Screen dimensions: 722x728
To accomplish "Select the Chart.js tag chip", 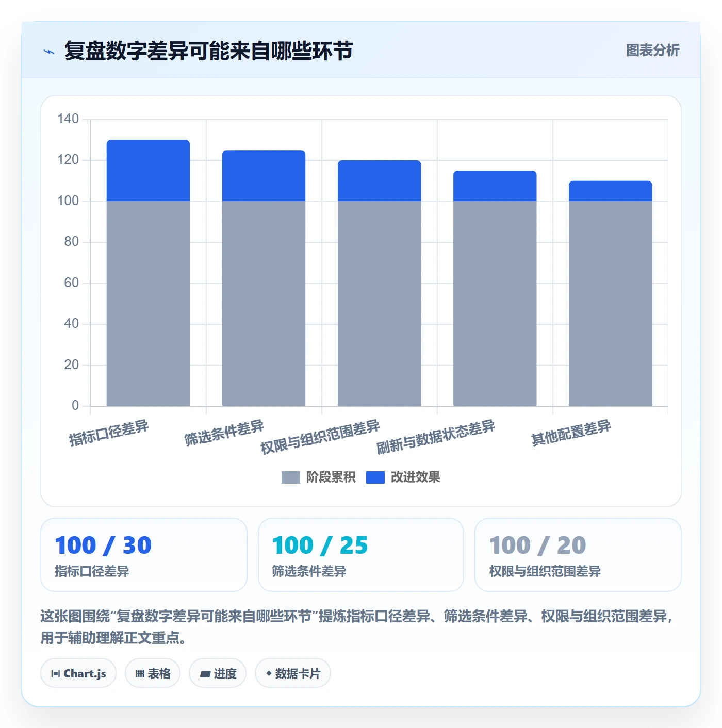I will click(78, 673).
